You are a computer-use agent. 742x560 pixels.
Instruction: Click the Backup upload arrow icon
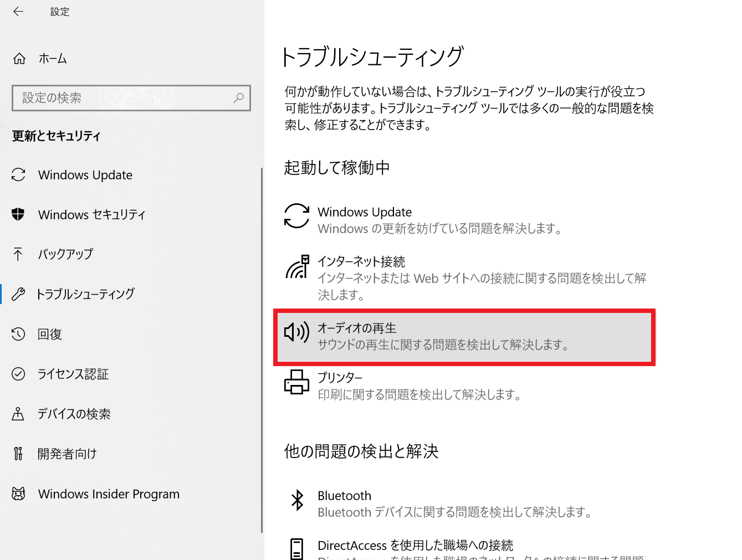click(18, 254)
